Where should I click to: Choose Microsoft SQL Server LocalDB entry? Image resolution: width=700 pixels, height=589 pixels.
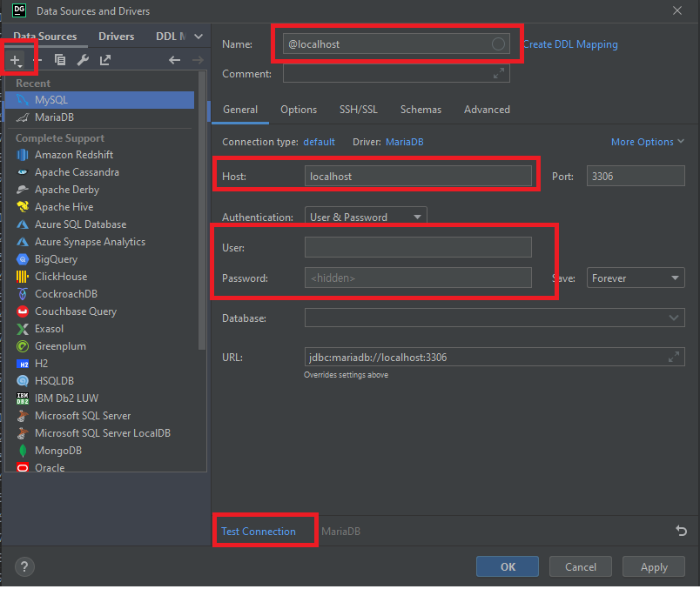coord(100,433)
